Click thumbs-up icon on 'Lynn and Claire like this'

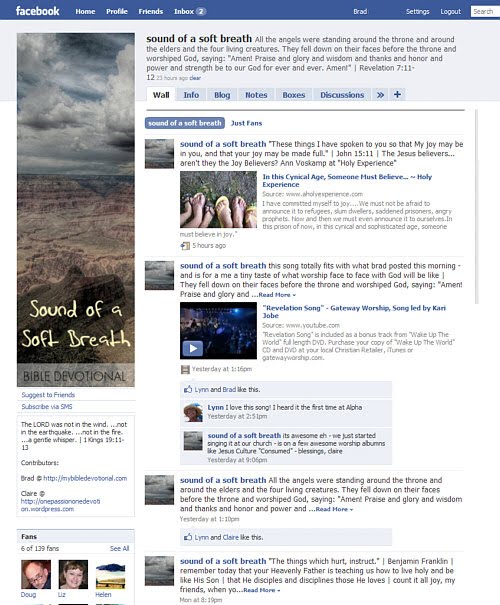[188, 537]
